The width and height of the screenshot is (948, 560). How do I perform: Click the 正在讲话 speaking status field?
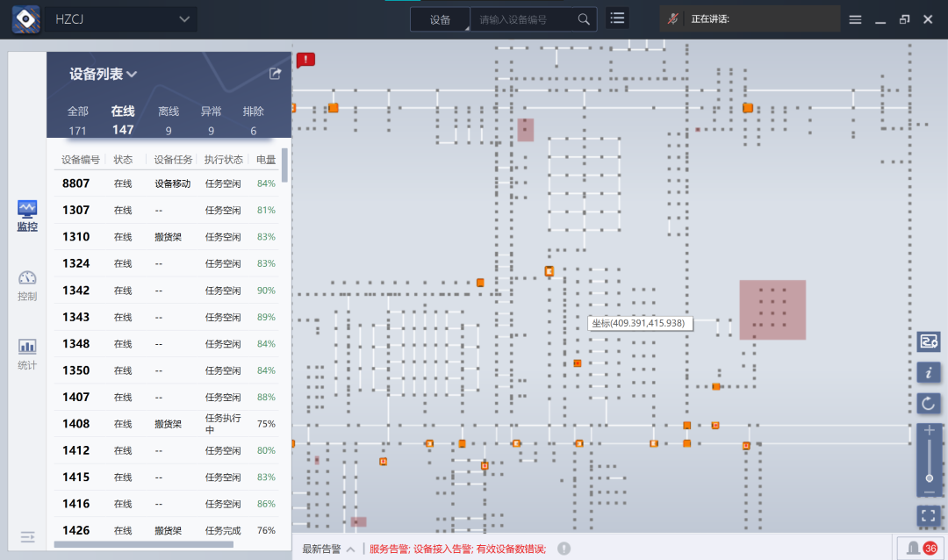click(750, 18)
